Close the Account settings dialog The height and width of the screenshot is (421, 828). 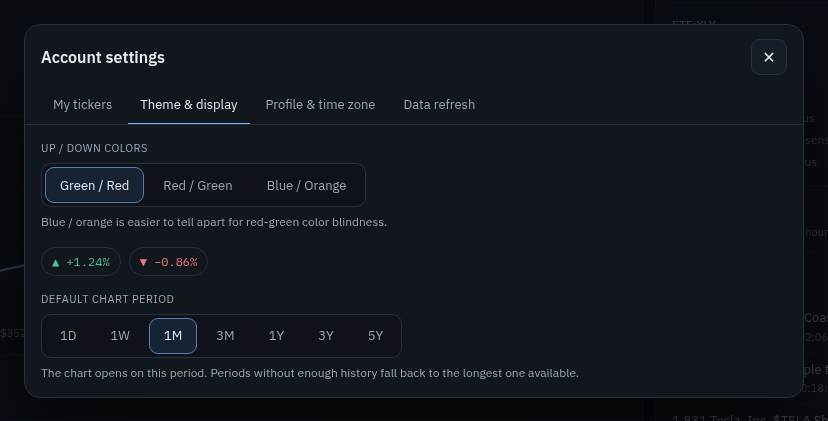pos(768,57)
